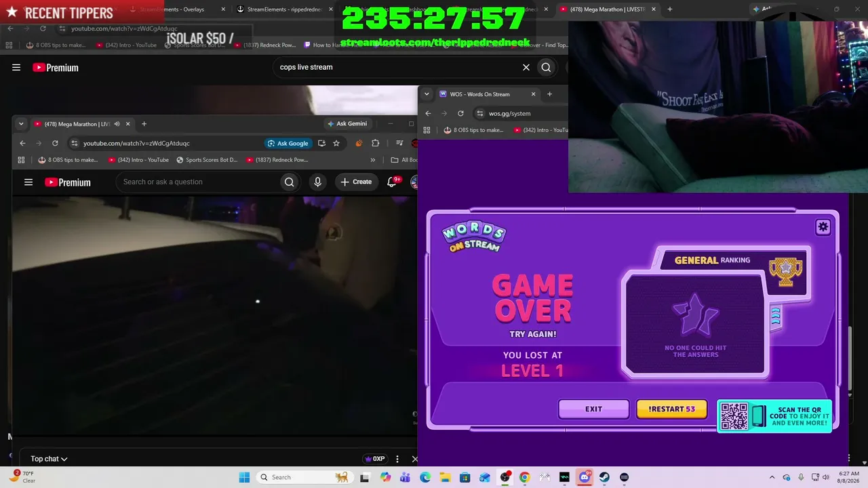Go back in the WOS browser window
Image resolution: width=868 pixels, height=488 pixels.
(428, 113)
